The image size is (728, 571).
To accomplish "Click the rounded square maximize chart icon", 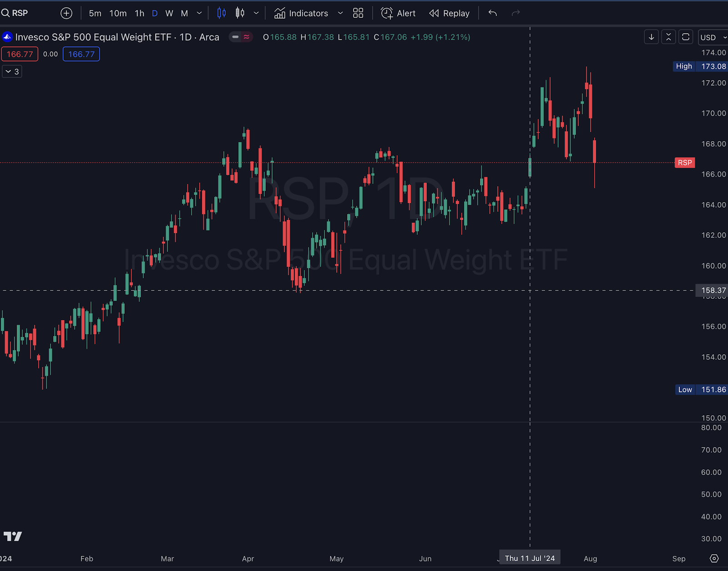I will coord(686,37).
